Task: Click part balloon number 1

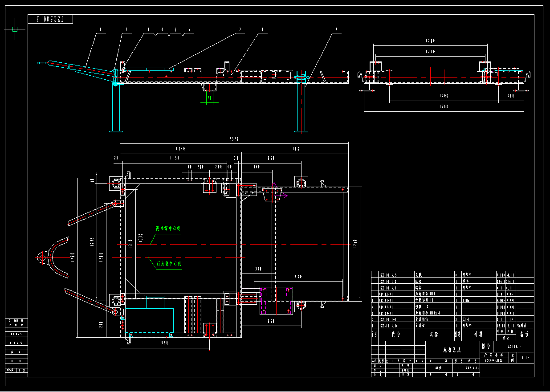Action: click(x=101, y=29)
